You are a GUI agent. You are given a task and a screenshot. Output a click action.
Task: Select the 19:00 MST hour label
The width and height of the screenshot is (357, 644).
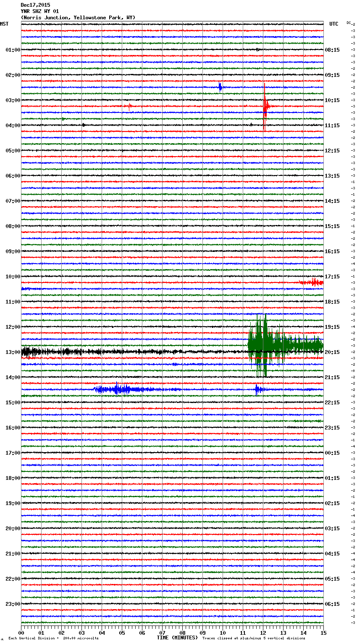pos(13,503)
